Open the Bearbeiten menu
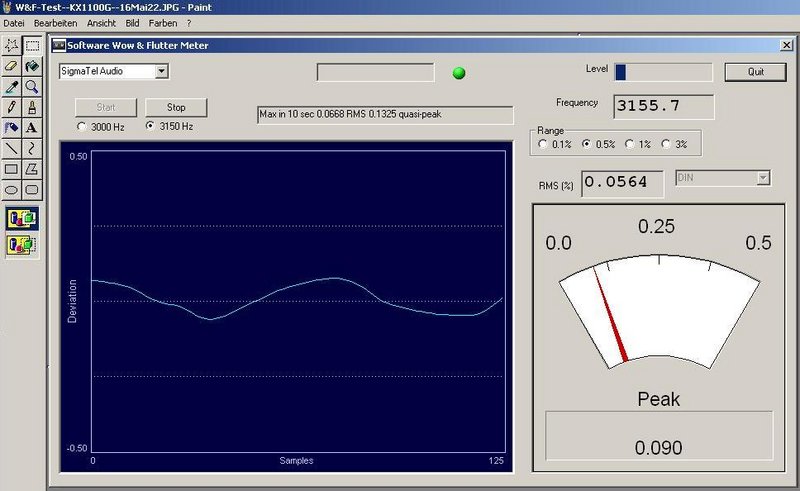Image resolution: width=800 pixels, height=491 pixels. [x=56, y=23]
